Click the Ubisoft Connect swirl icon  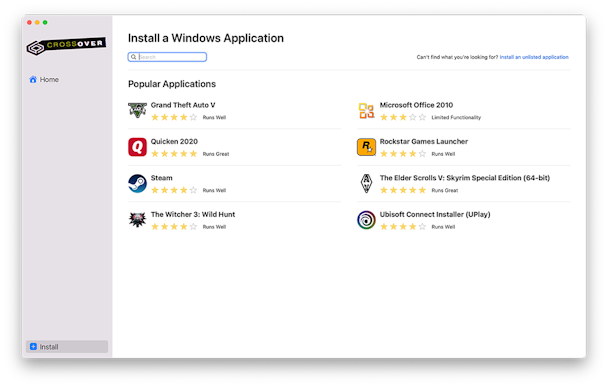click(x=366, y=220)
